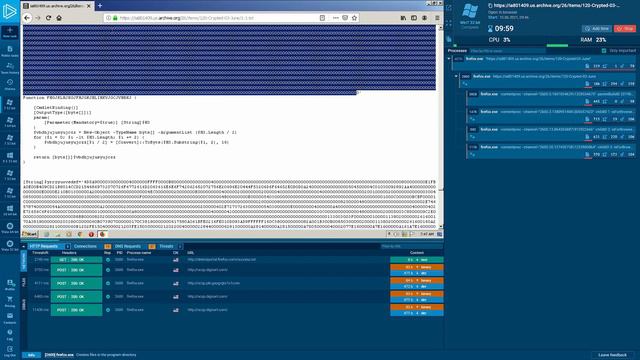Toggle reader view in the address bar
The image size is (640, 360).
pyautogui.click(x=322, y=18)
